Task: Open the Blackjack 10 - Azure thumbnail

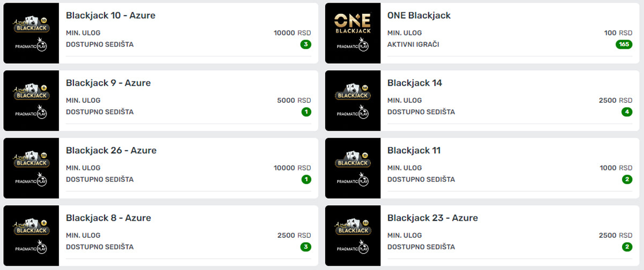Action: [x=31, y=33]
